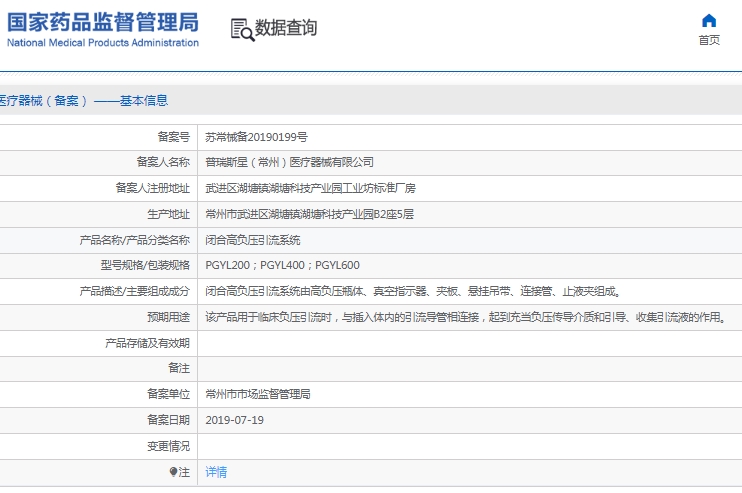Select product name 闭合高负压引流系统
The image size is (742, 493).
[x=253, y=240]
